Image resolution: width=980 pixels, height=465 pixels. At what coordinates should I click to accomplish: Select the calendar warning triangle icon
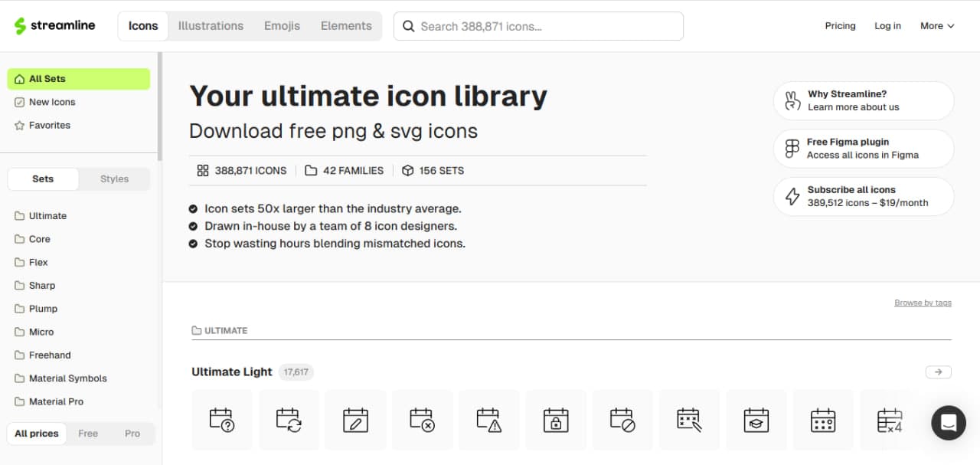point(489,420)
